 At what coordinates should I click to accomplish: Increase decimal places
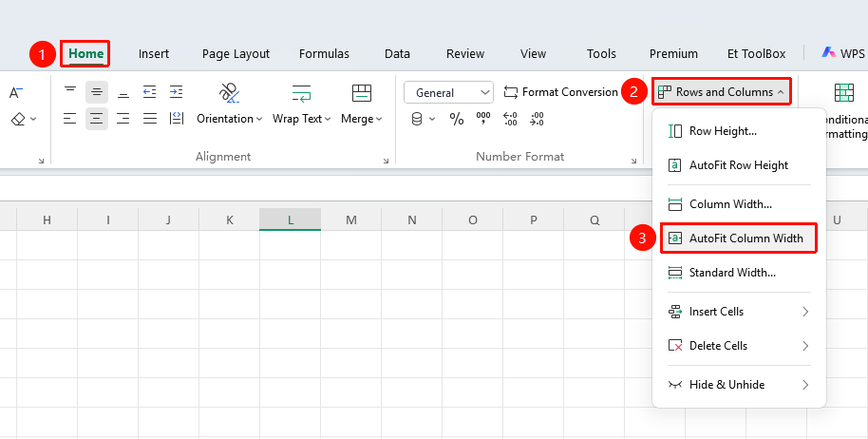point(510,119)
